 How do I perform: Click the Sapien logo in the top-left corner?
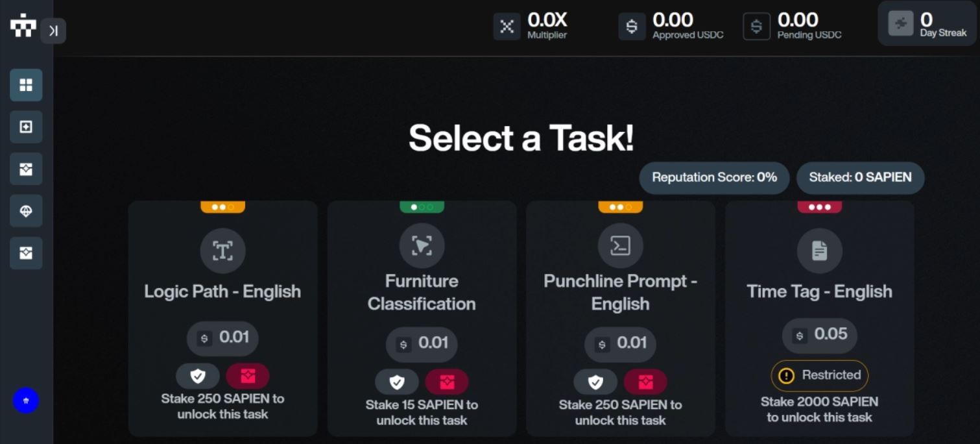coord(23,26)
